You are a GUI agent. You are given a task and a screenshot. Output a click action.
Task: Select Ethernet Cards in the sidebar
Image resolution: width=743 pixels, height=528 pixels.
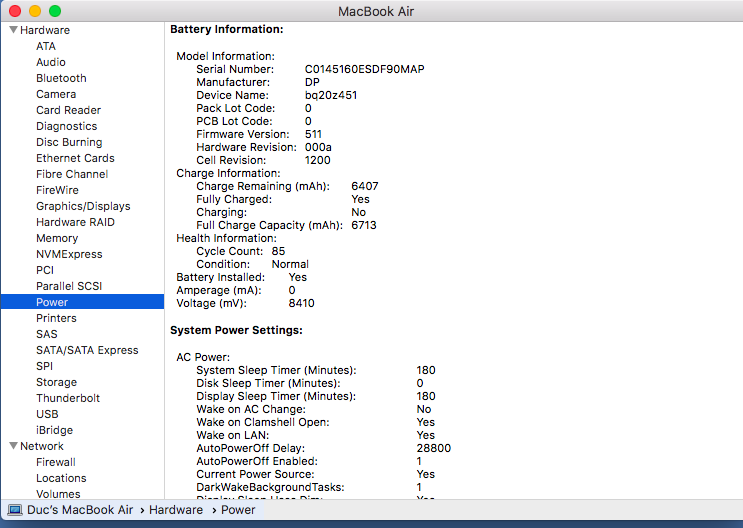pyautogui.click(x=75, y=158)
